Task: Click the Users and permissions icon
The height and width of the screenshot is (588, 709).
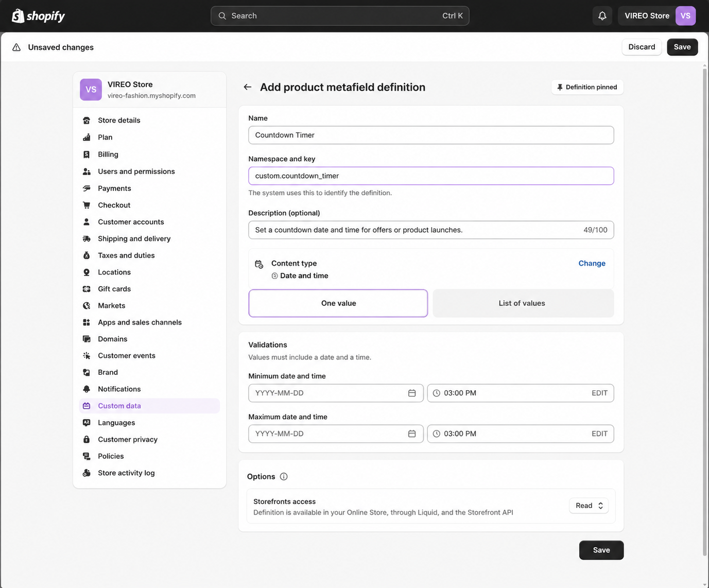Action: 87,171
